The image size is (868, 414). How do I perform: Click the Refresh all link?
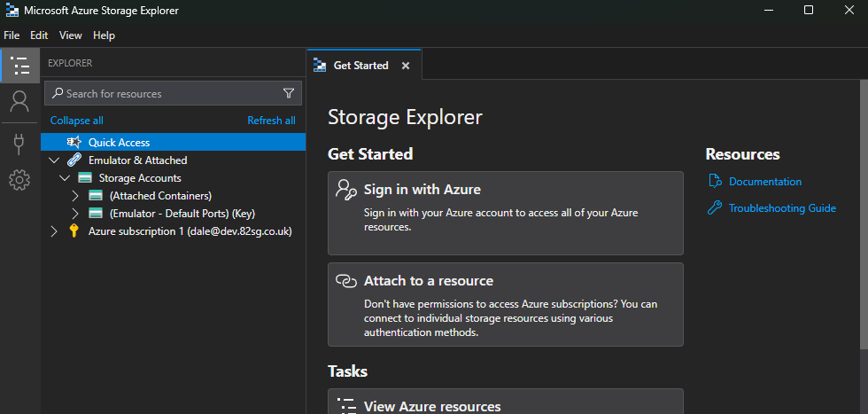click(271, 121)
